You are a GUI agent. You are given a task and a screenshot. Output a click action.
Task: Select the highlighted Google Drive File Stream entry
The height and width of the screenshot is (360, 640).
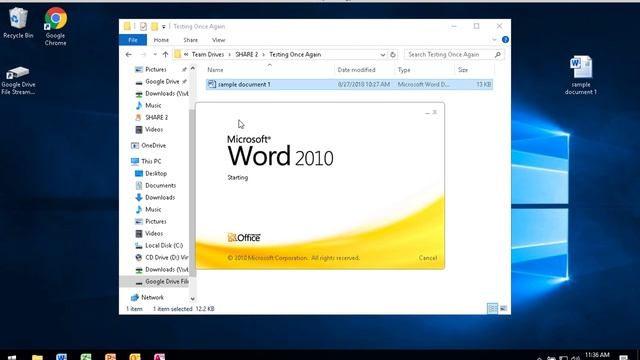[x=154, y=282]
